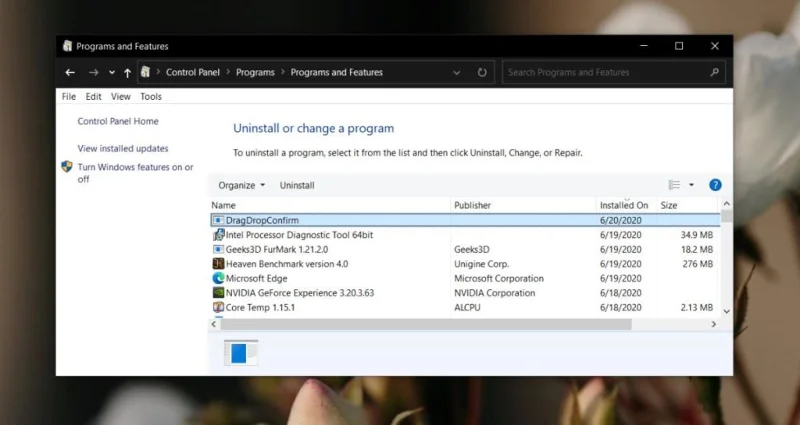The width and height of the screenshot is (800, 425).
Task: Click the Refresh button in address bar
Action: tap(482, 72)
